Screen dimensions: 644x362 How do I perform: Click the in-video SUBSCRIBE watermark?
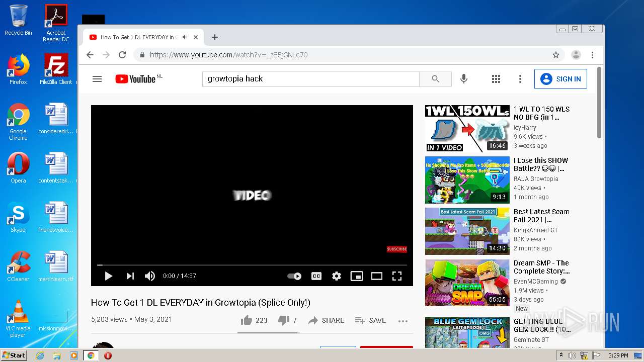396,249
